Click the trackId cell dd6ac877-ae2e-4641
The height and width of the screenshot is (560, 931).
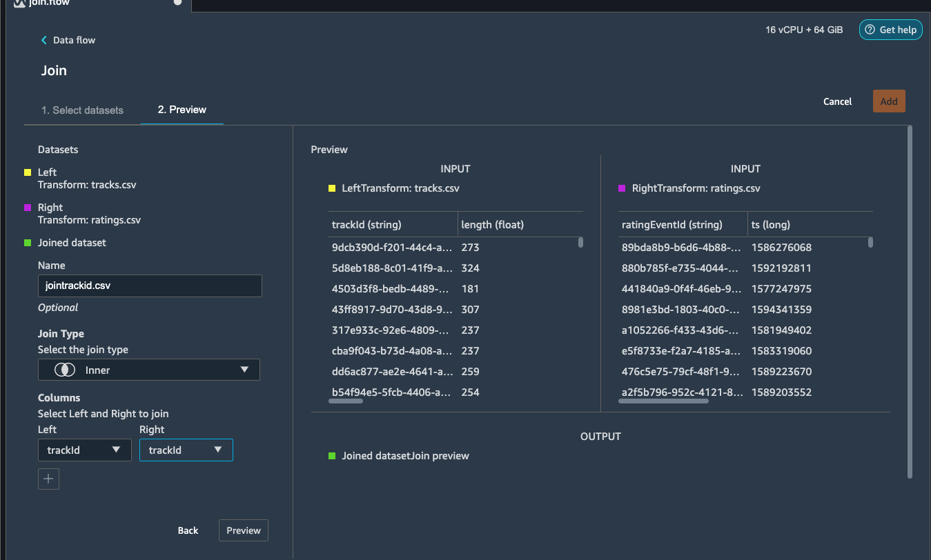coord(393,371)
